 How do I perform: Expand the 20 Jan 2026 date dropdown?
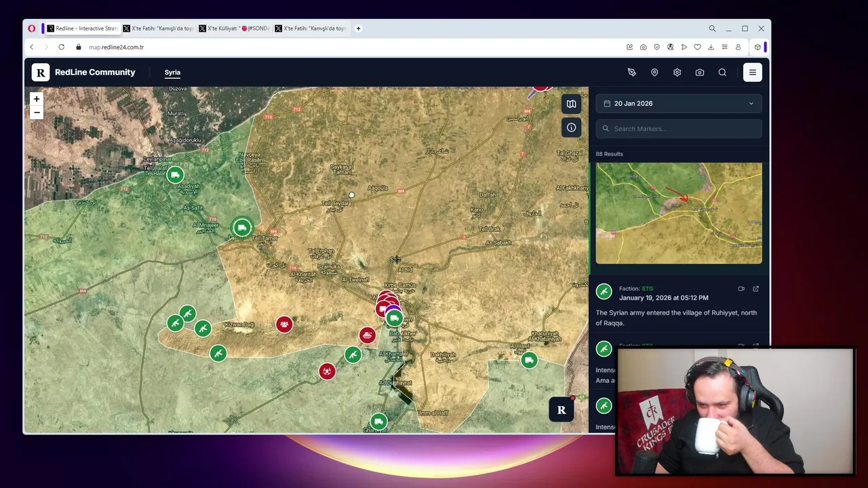pos(679,104)
